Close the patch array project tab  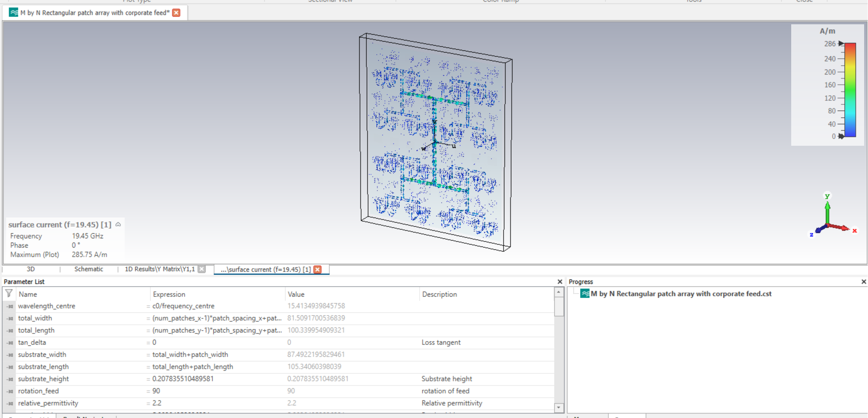tap(176, 13)
